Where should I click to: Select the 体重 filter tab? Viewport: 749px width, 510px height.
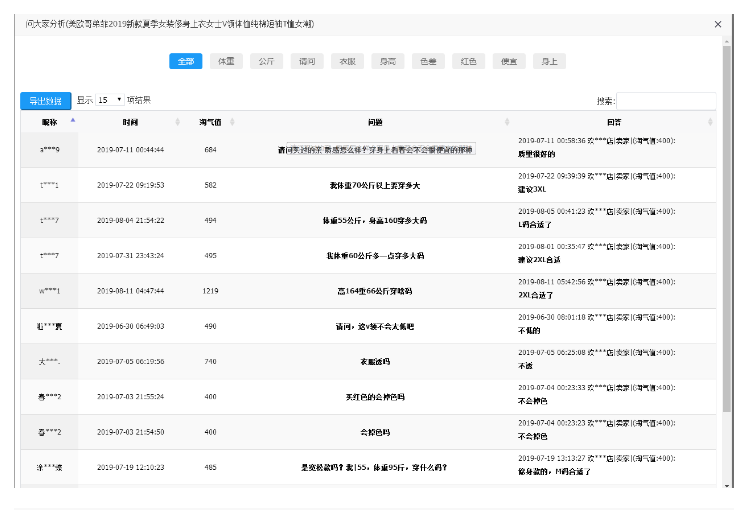pyautogui.click(x=226, y=61)
